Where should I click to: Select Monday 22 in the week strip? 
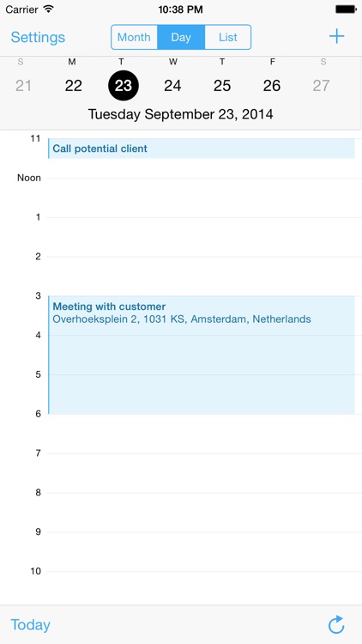tap(73, 85)
